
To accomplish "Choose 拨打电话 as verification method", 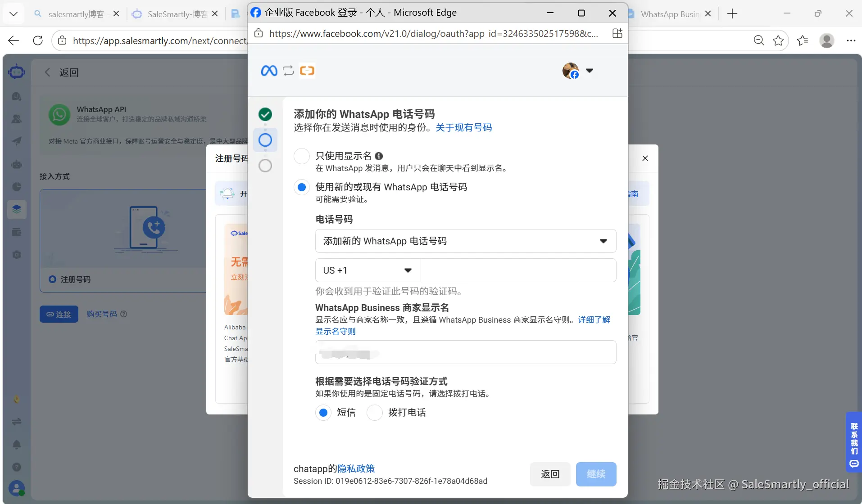I will pos(375,412).
